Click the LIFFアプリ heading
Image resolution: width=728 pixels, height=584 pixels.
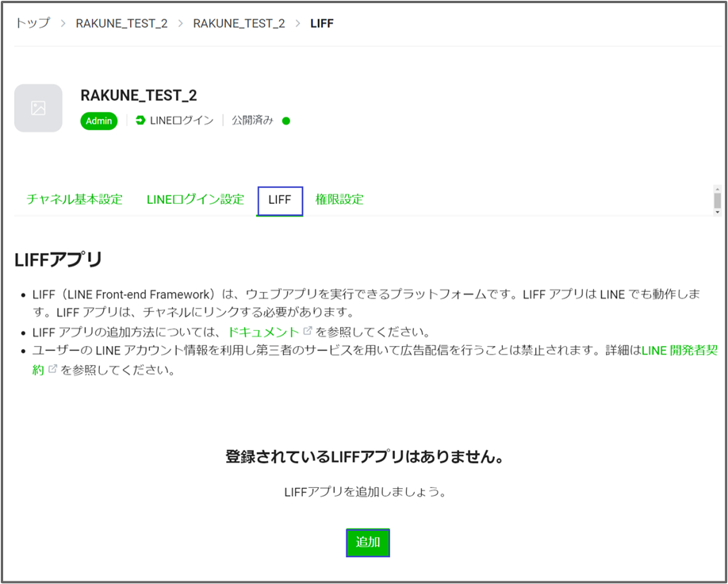pyautogui.click(x=58, y=260)
